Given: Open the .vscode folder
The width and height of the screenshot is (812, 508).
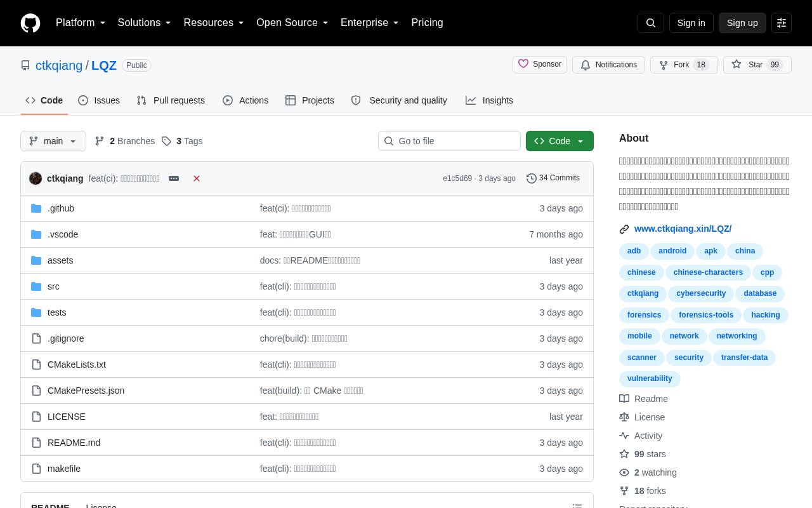Looking at the screenshot, I should (x=63, y=234).
